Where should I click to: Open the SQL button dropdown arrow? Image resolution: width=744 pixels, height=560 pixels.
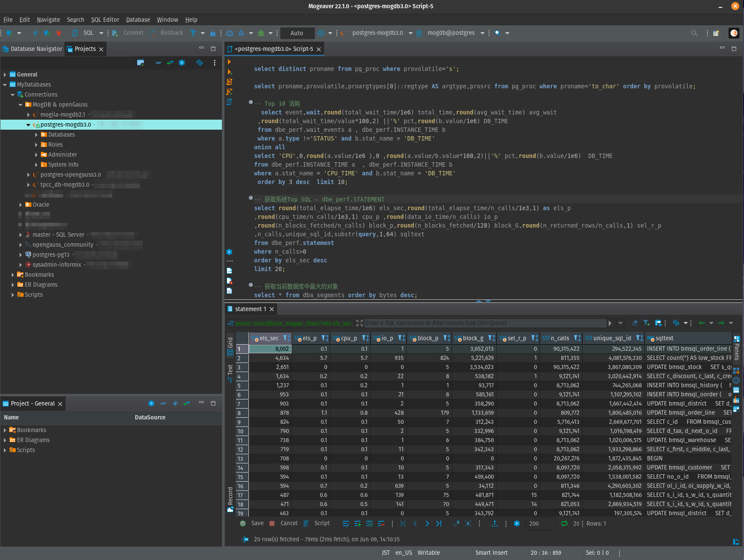[x=101, y=33]
